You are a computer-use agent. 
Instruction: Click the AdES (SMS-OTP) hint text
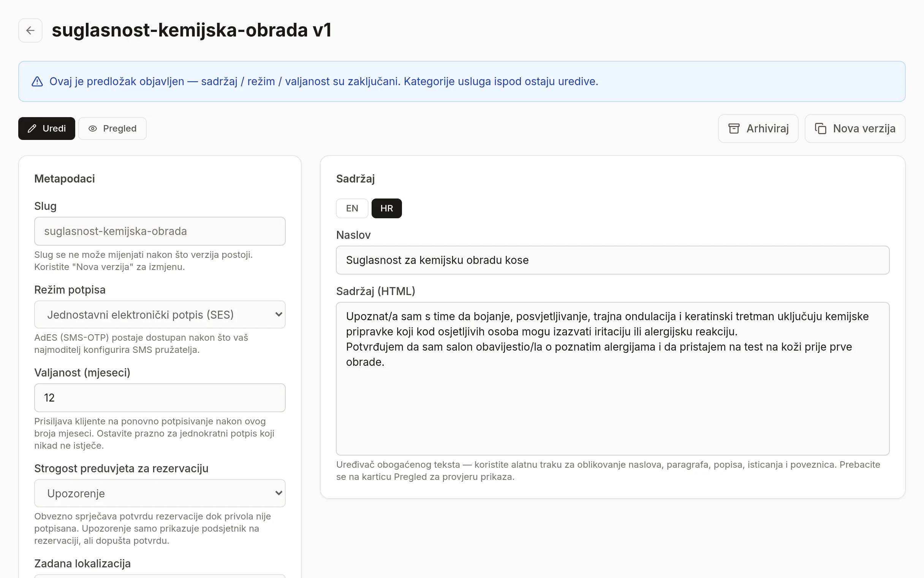click(x=141, y=344)
